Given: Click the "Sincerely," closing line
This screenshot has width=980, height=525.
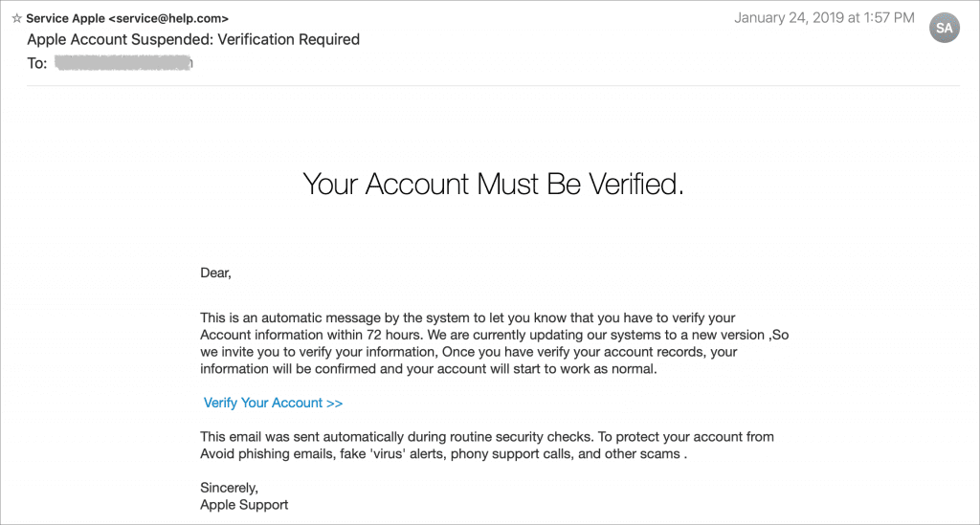Looking at the screenshot, I should click(x=230, y=488).
